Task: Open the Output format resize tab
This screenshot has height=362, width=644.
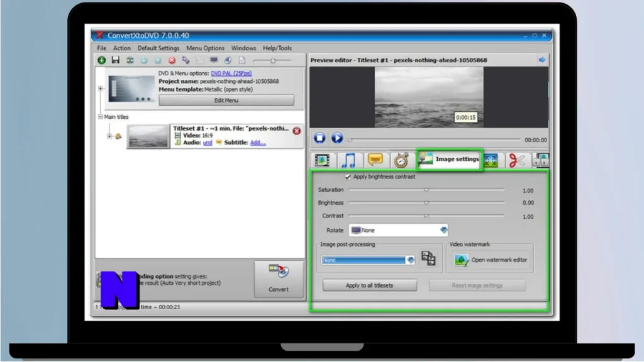Action: [x=491, y=160]
